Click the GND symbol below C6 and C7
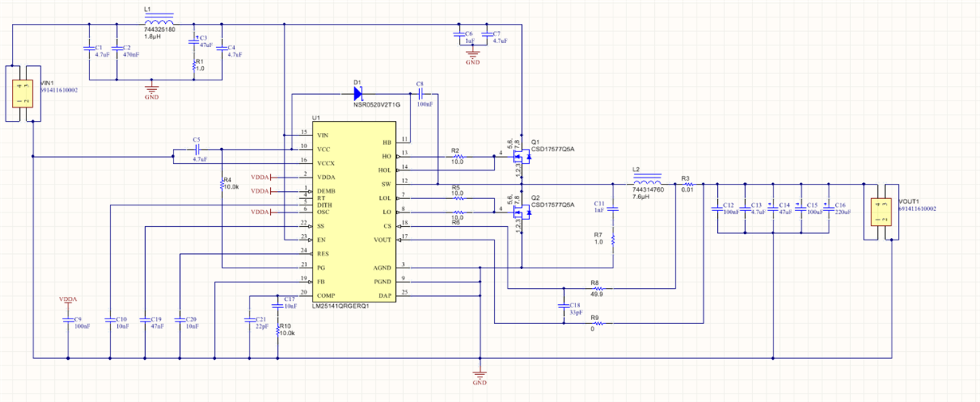Viewport: 980px width, 402px height. pos(472,54)
